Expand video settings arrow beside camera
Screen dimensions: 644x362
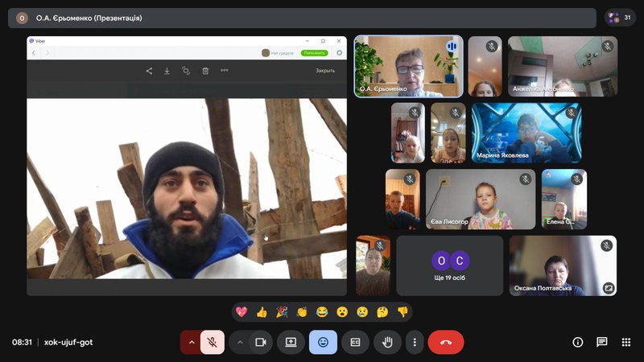(239, 342)
